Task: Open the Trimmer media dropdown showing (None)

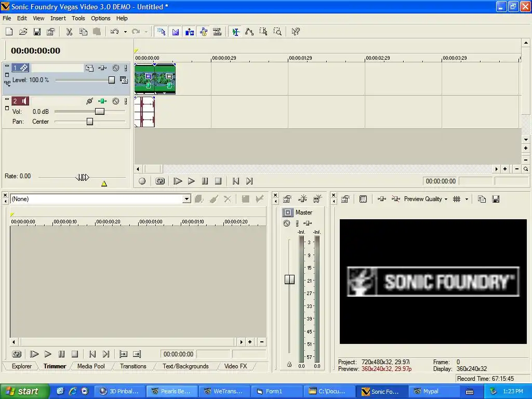Action: [x=187, y=199]
